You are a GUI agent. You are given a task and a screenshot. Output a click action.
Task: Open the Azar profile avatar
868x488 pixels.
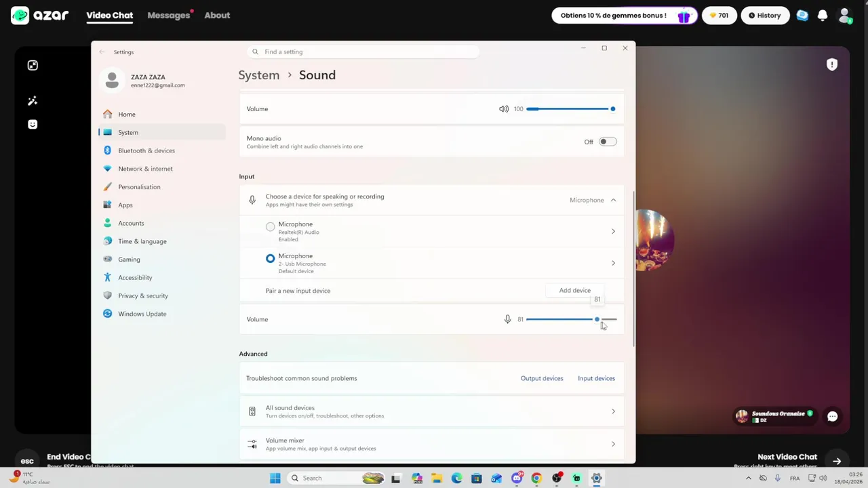click(x=845, y=15)
